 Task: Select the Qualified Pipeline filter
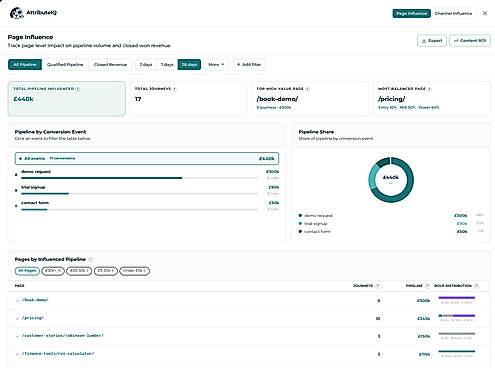pyautogui.click(x=65, y=64)
